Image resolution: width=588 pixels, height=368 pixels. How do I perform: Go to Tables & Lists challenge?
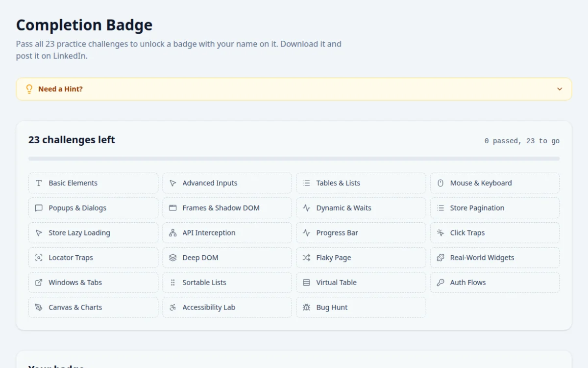coord(361,183)
